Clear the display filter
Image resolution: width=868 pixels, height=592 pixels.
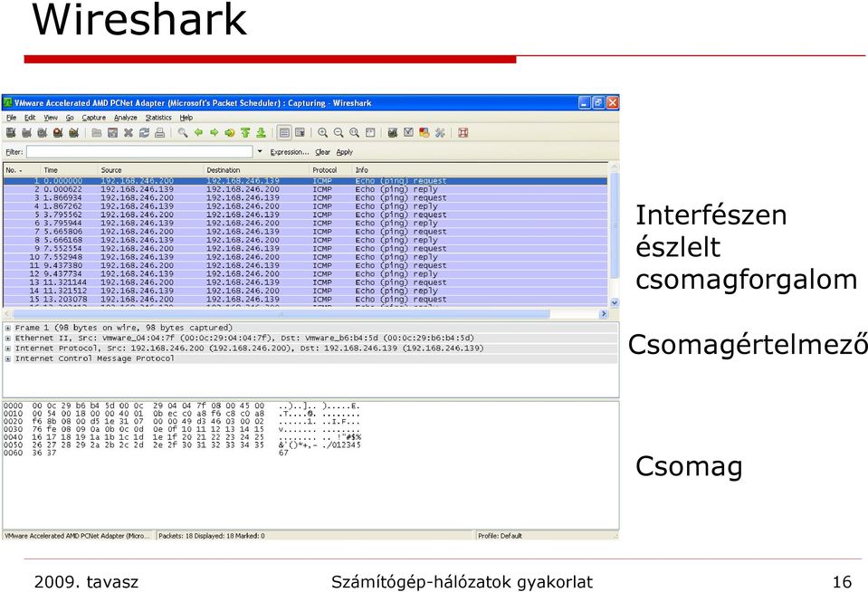322,152
